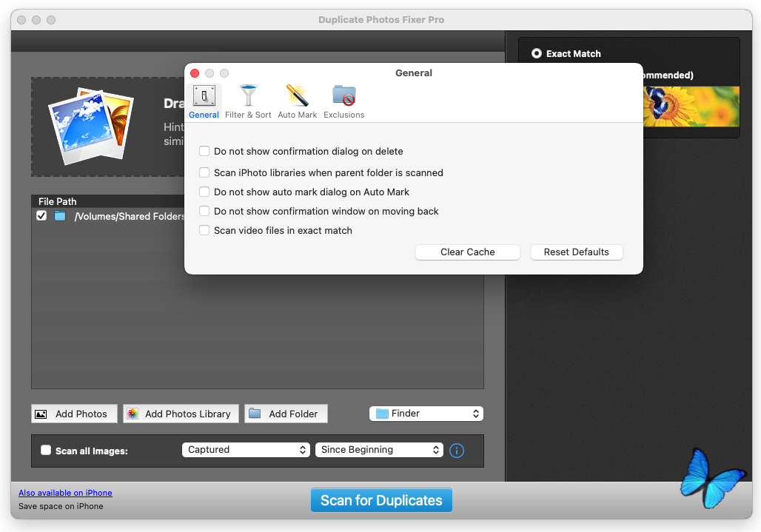The width and height of the screenshot is (761, 532).
Task: Enable Scan video files in exact match
Action: [x=204, y=230]
